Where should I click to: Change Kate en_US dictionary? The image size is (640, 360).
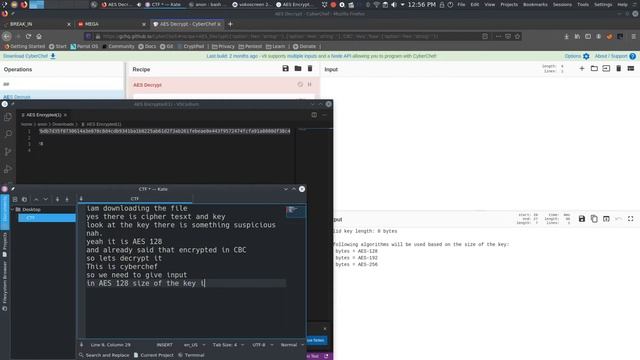pos(194,345)
